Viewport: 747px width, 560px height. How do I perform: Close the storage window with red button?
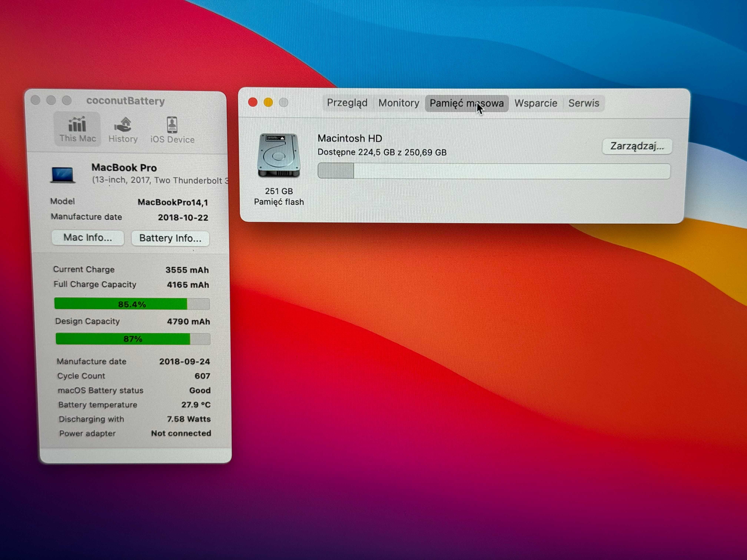point(253,102)
